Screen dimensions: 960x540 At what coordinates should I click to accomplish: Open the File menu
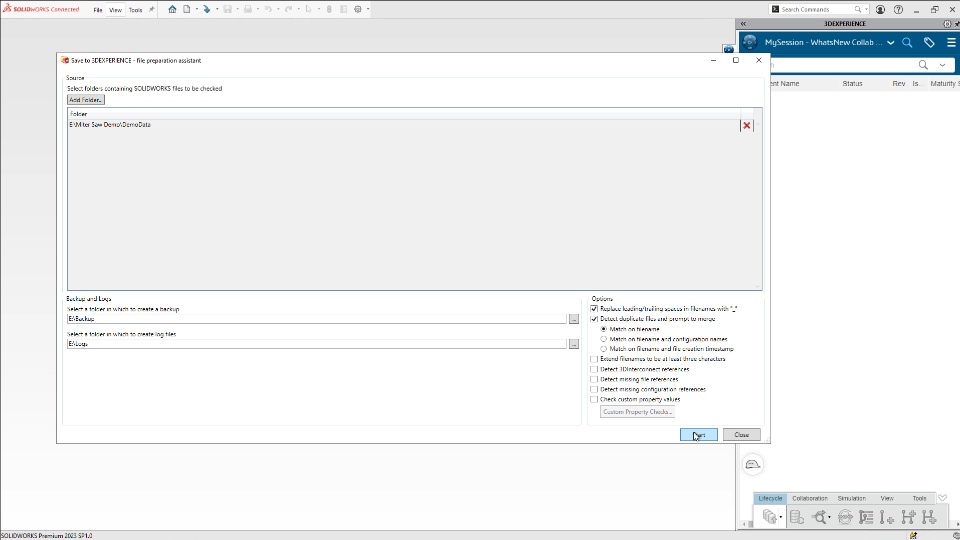coord(98,10)
